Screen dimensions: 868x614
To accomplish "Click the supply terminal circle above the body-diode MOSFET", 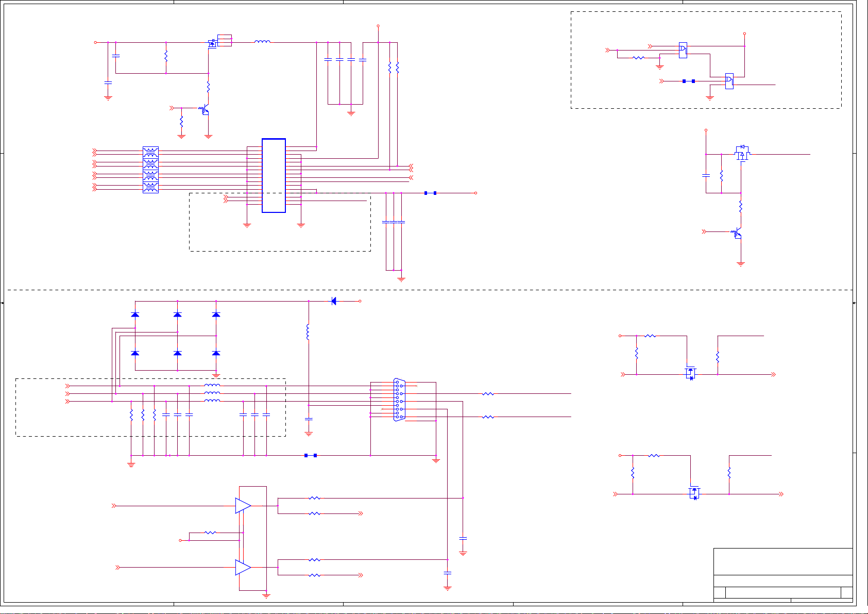I will pos(706,130).
